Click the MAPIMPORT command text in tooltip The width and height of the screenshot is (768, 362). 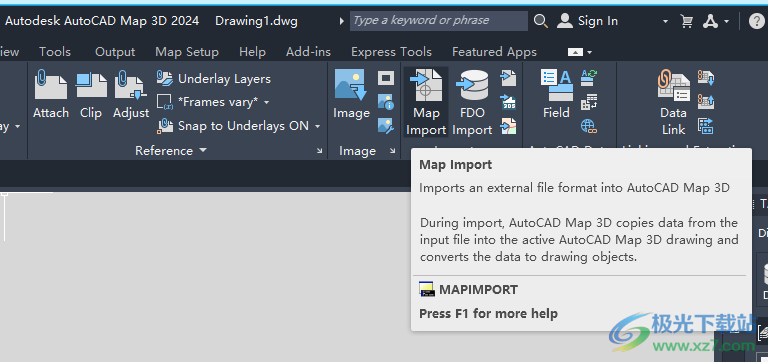(478, 290)
